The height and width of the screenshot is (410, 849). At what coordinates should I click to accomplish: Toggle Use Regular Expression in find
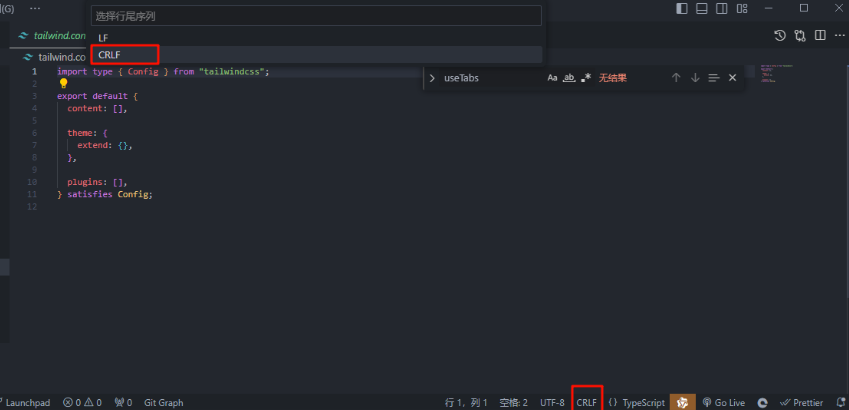coord(586,78)
